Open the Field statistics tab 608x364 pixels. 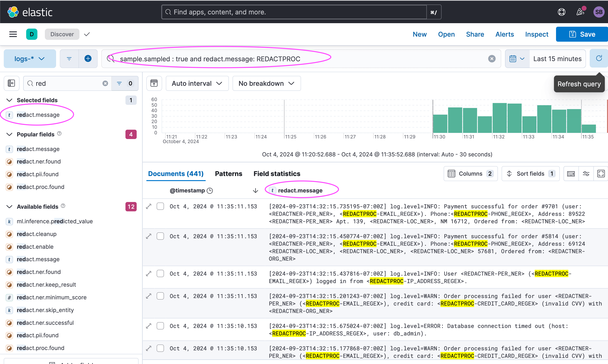pos(277,174)
